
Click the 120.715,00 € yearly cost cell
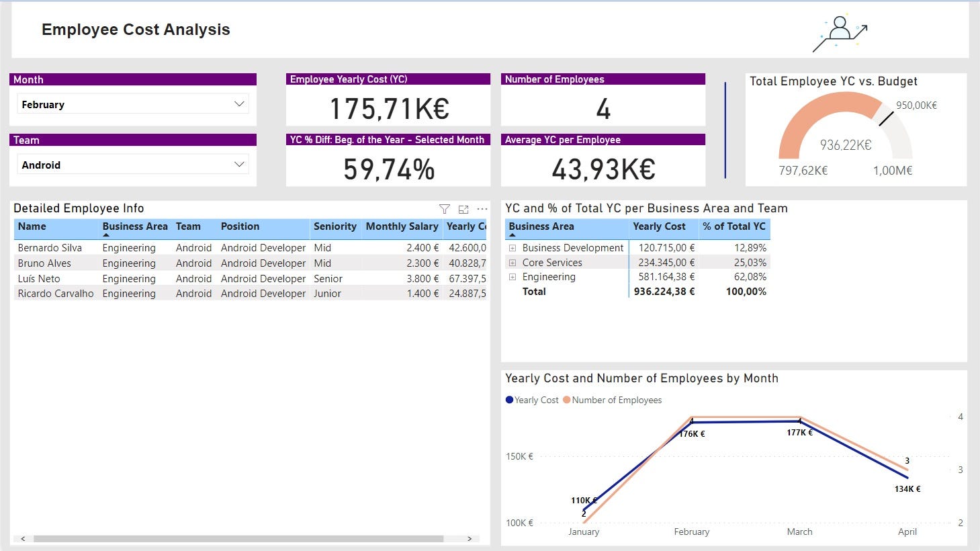666,248
